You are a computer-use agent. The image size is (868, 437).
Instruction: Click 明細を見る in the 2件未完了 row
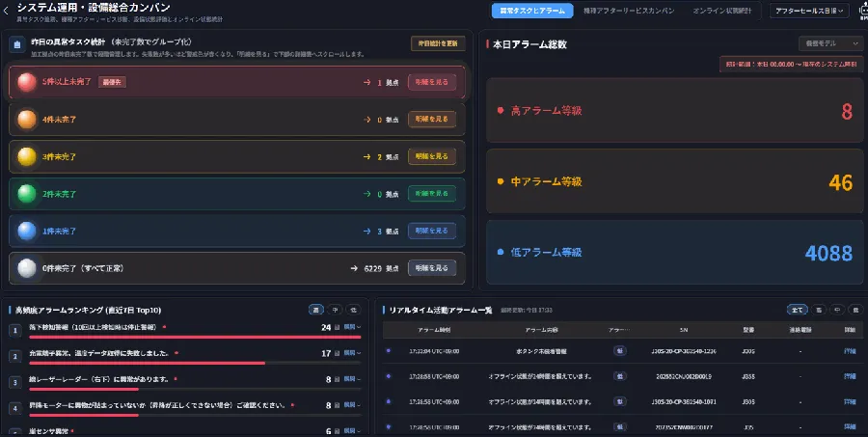(432, 194)
